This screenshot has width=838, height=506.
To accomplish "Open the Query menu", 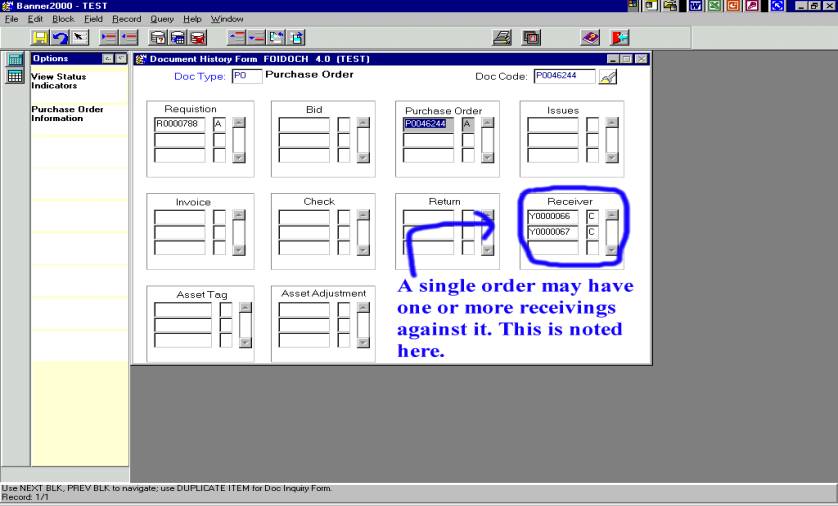I will 162,18.
